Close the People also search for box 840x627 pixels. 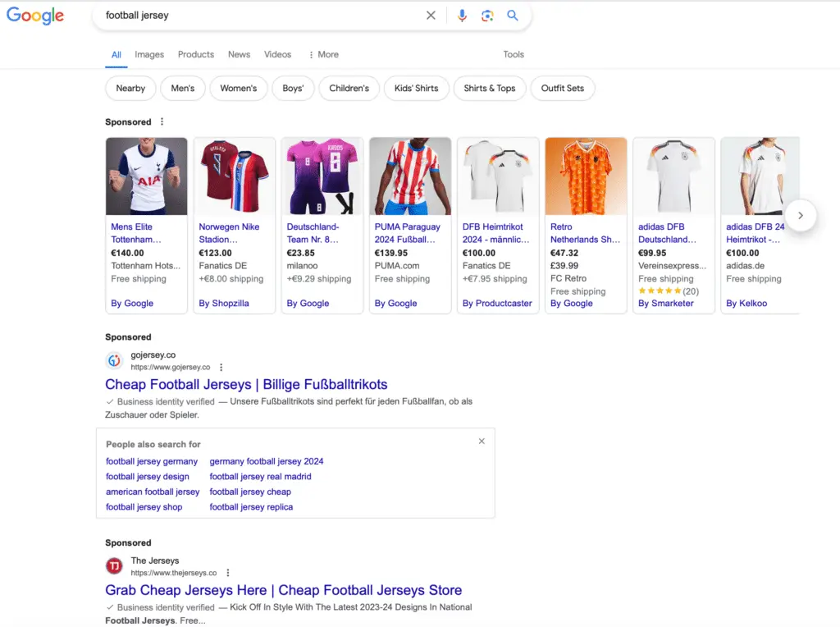tap(482, 441)
